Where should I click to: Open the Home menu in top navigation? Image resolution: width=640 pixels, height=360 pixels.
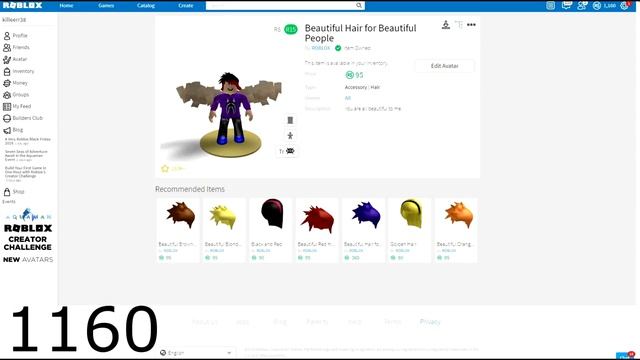(66, 6)
